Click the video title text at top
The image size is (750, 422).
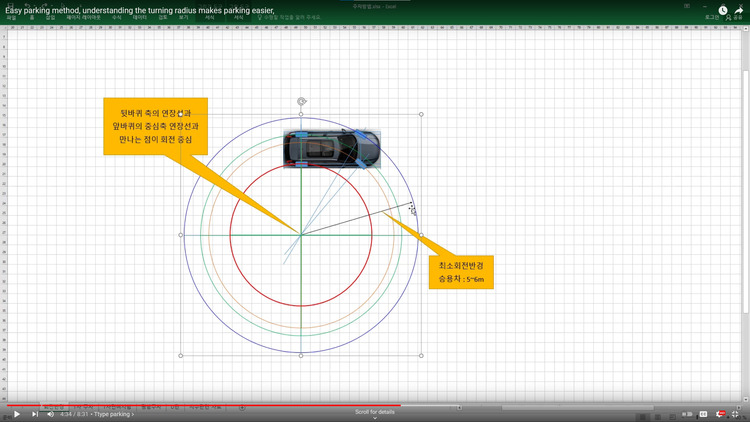pyautogui.click(x=140, y=10)
